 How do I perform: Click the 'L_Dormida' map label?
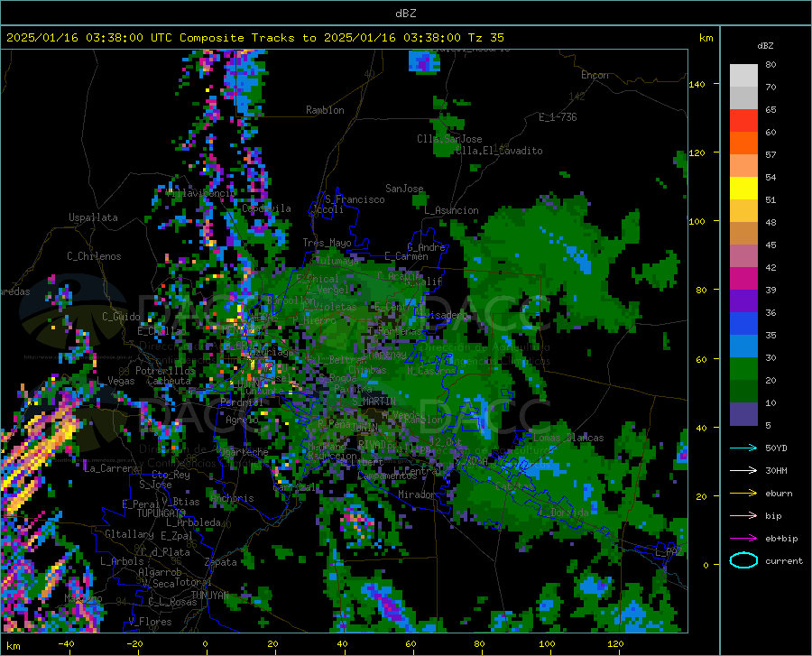tap(563, 512)
